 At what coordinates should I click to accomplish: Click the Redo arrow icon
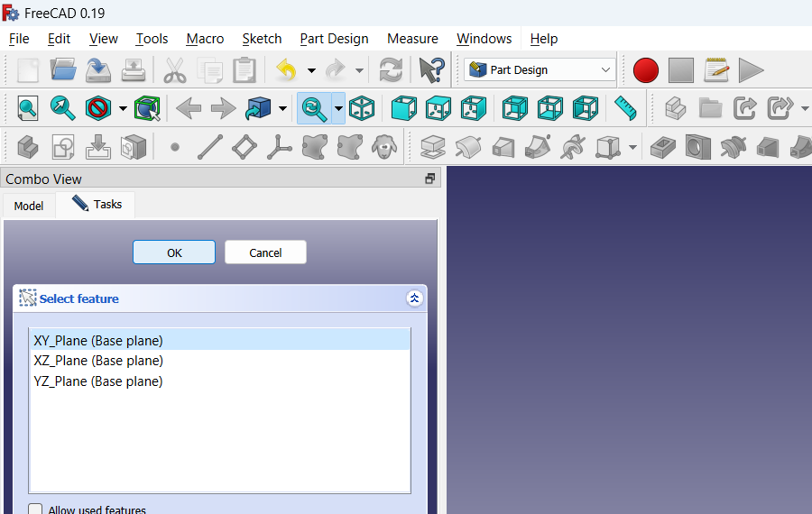point(336,69)
